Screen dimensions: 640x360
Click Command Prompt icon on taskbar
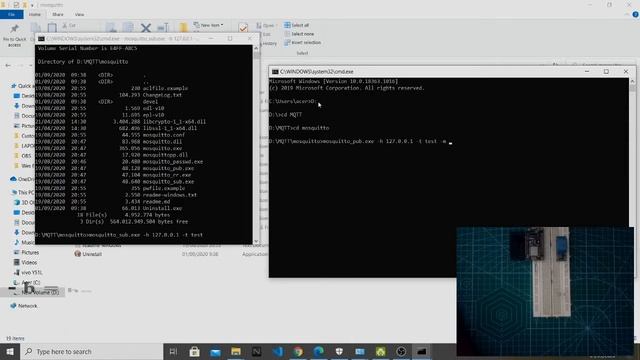tap(422, 351)
